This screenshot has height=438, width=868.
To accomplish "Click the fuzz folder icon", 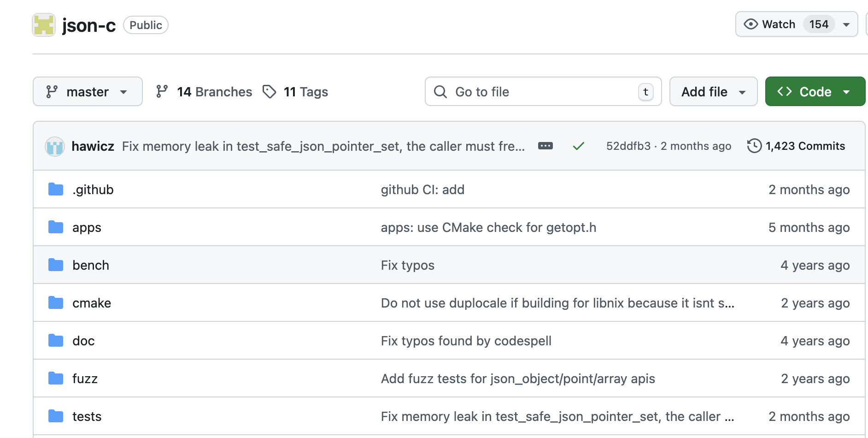I will click(x=56, y=379).
